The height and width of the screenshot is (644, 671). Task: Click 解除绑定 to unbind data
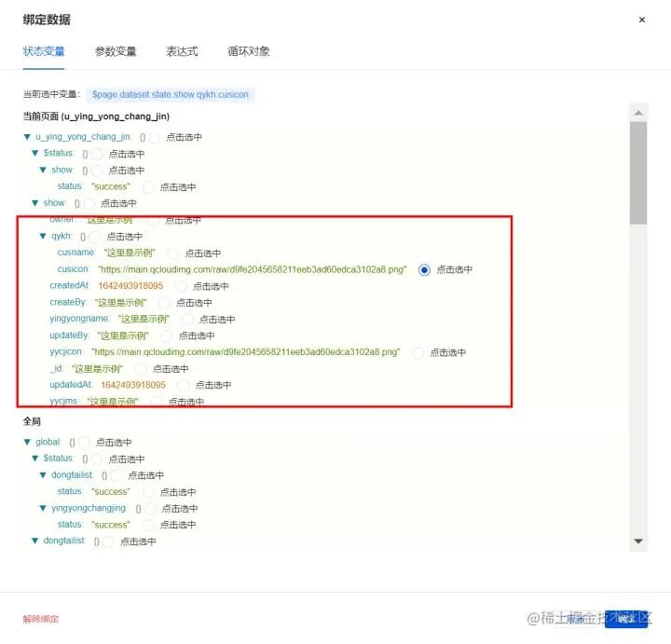coord(41,619)
